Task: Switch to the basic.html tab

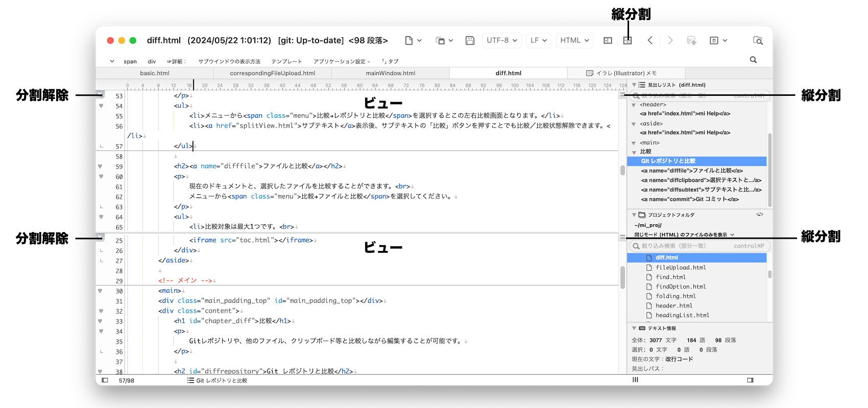Action: (155, 73)
